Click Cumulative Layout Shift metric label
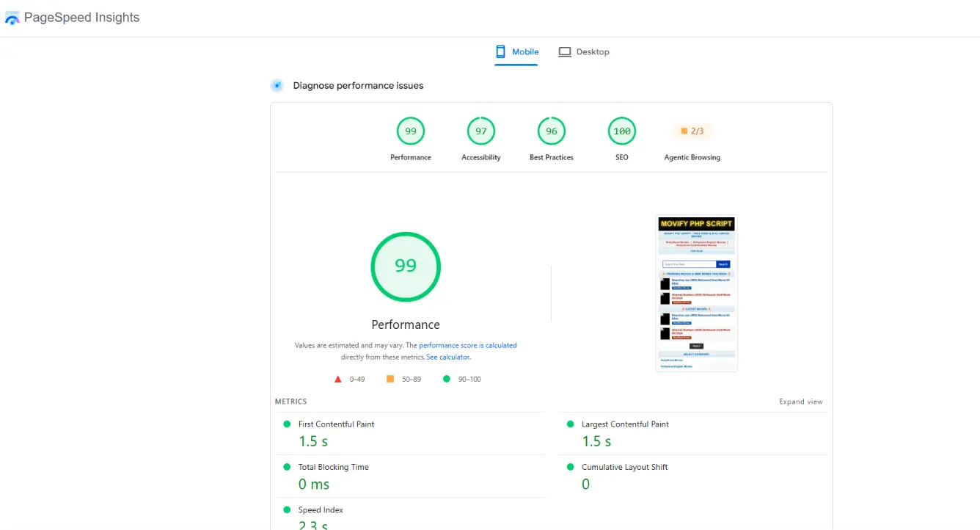 tap(625, 467)
